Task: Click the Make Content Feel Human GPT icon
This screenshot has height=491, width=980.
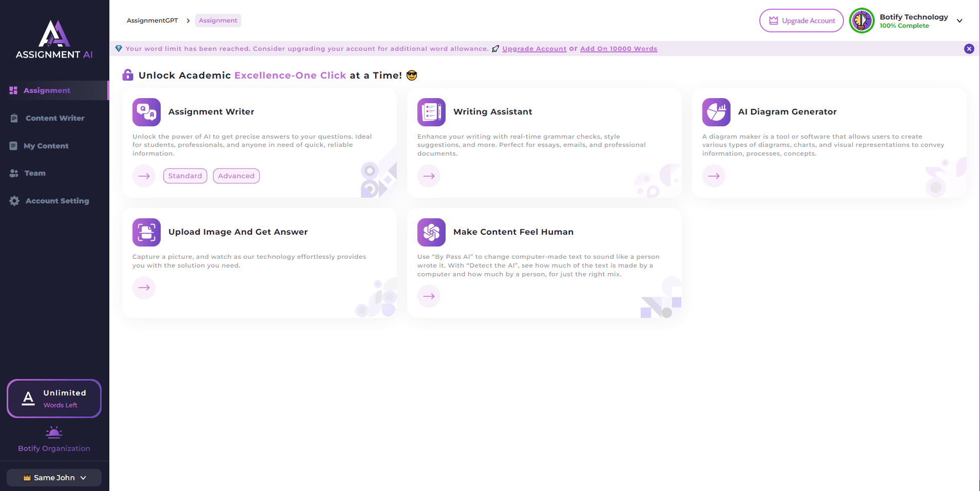Action: pyautogui.click(x=431, y=232)
